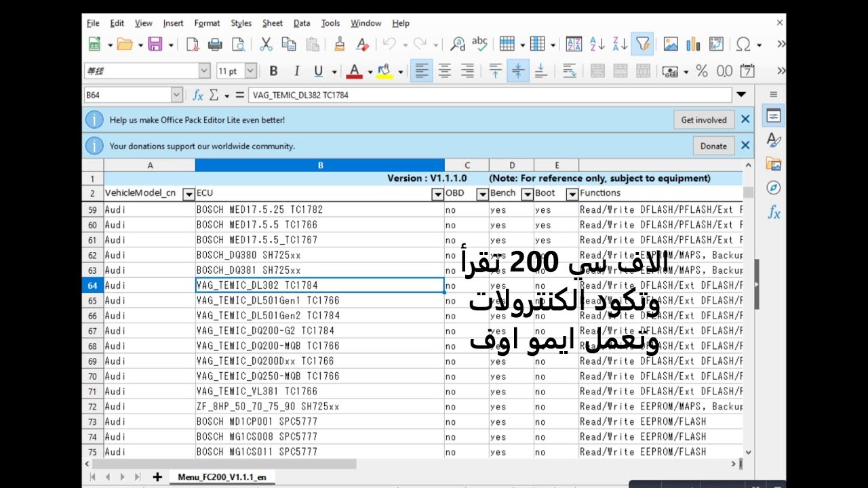This screenshot has height=488, width=868.
Task: Select column B header
Action: coord(320,165)
